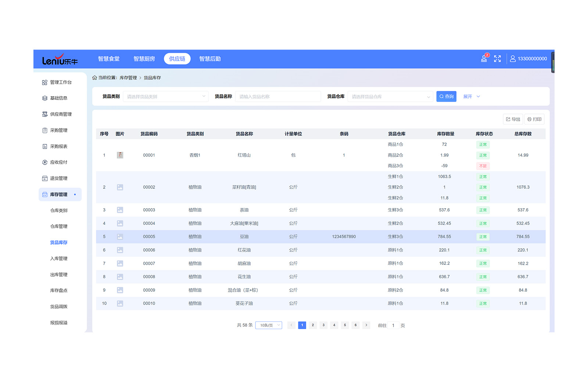The image size is (588, 382).
Task: Click the 管理工作台 sidebar icon
Action: pyautogui.click(x=45, y=82)
